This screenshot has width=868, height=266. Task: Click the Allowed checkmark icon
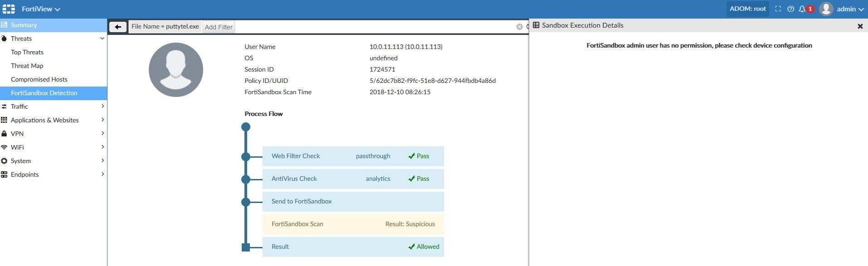[411, 247]
